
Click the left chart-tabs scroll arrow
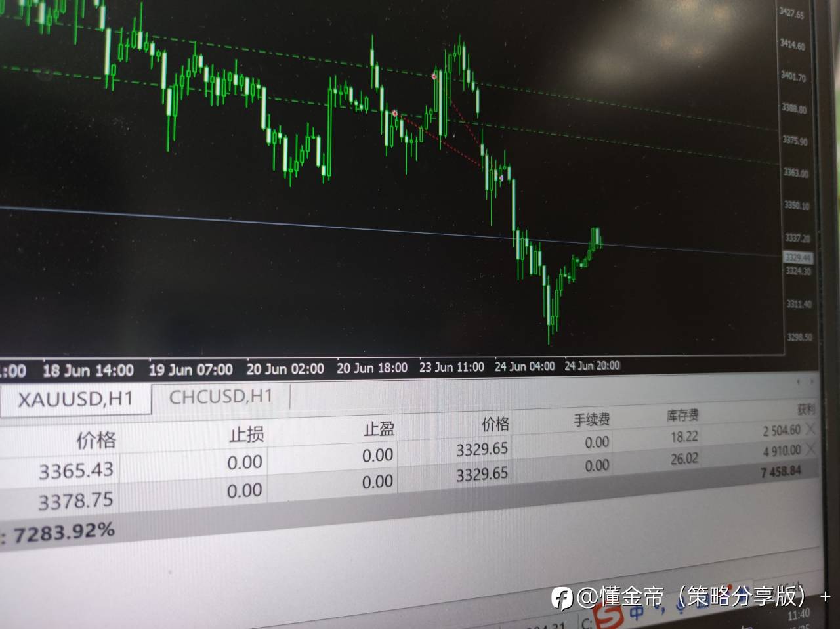coord(799,381)
